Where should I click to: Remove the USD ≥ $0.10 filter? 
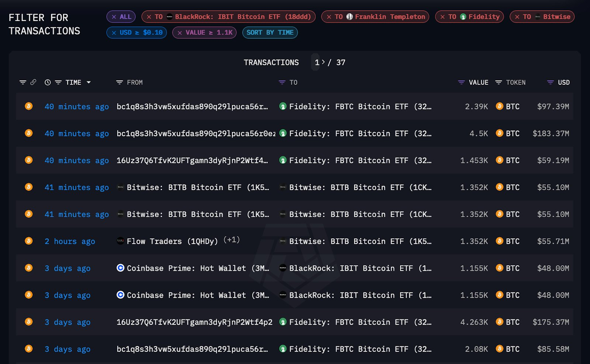click(114, 33)
